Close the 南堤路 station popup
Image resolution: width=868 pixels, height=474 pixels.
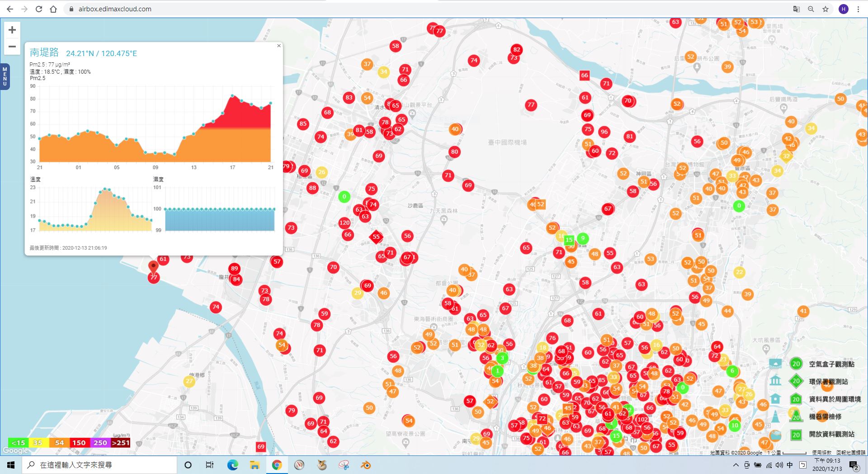coord(279,46)
